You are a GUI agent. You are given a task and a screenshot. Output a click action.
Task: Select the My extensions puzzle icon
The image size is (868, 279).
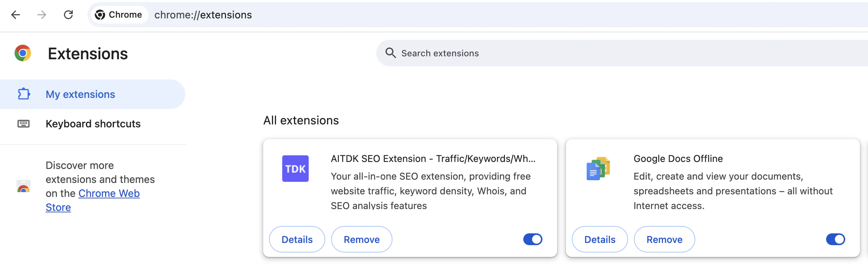pos(24,94)
